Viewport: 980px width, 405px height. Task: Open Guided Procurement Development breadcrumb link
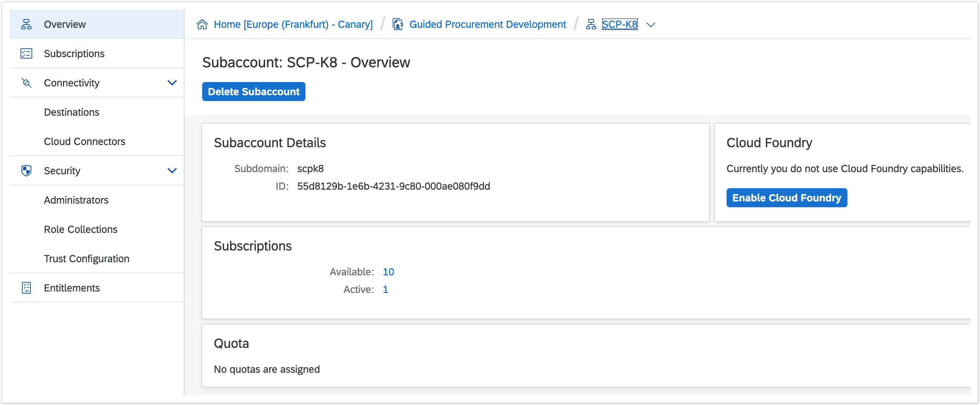[487, 24]
